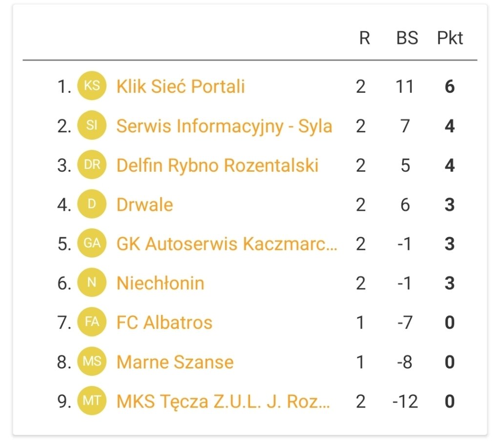
Task: Click the FA team badge icon
Action: pyautogui.click(x=92, y=322)
